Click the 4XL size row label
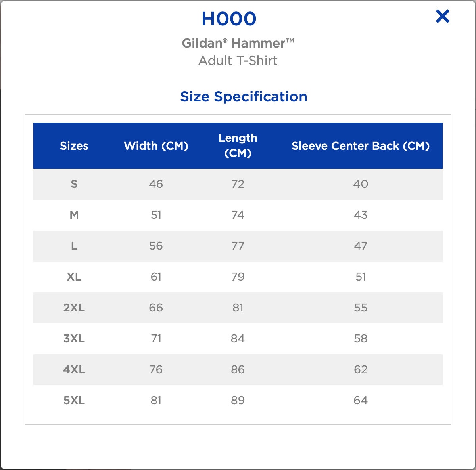The width and height of the screenshot is (476, 470). 74,369
